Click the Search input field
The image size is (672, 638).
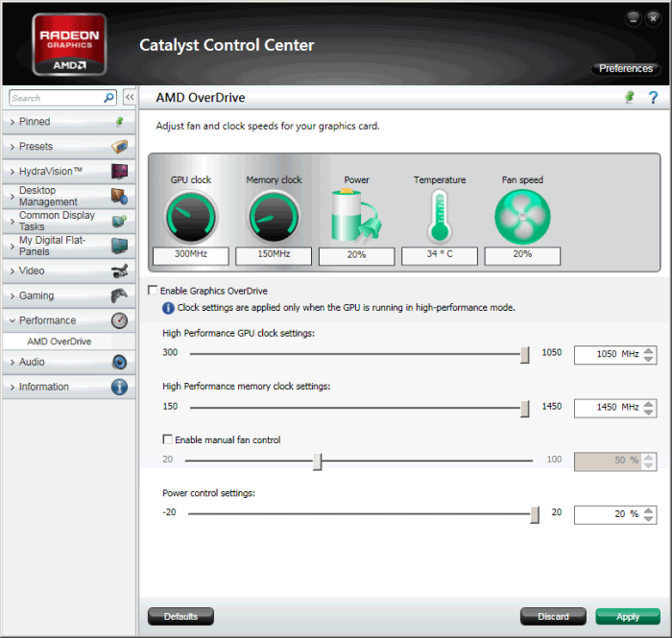coord(62,98)
